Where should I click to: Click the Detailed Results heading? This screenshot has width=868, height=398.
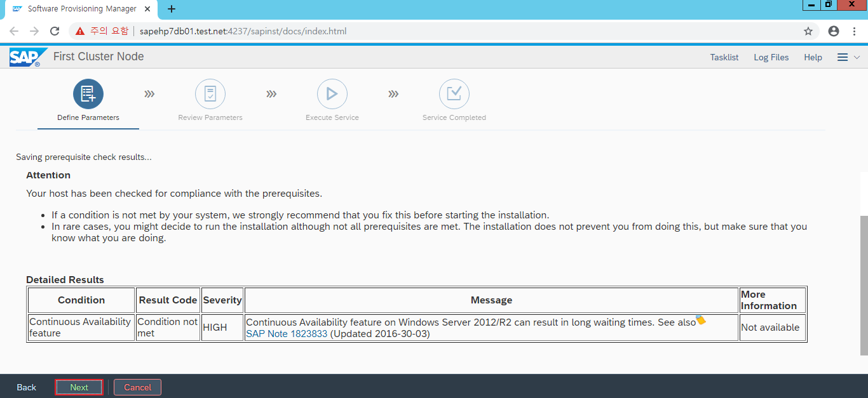pyautogui.click(x=65, y=280)
